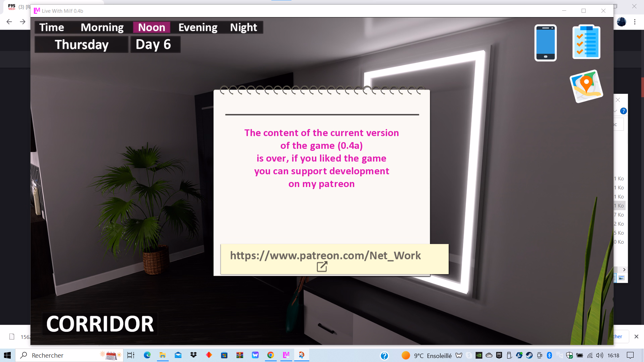This screenshot has width=644, height=362.
Task: Open the Mail app in taskbar
Action: tap(178, 355)
